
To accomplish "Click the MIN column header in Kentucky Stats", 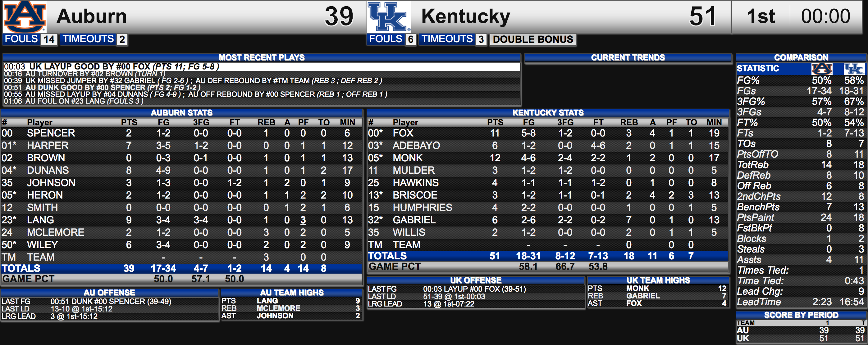I will [x=714, y=122].
